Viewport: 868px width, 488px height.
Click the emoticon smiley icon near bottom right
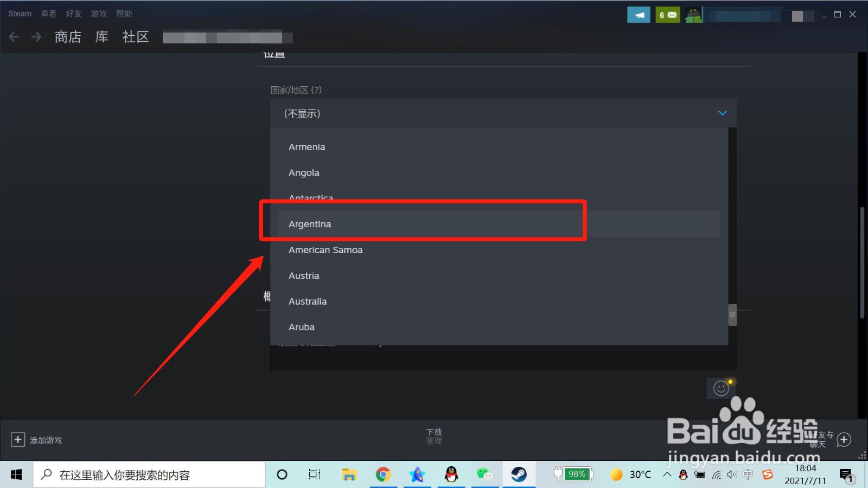(721, 388)
